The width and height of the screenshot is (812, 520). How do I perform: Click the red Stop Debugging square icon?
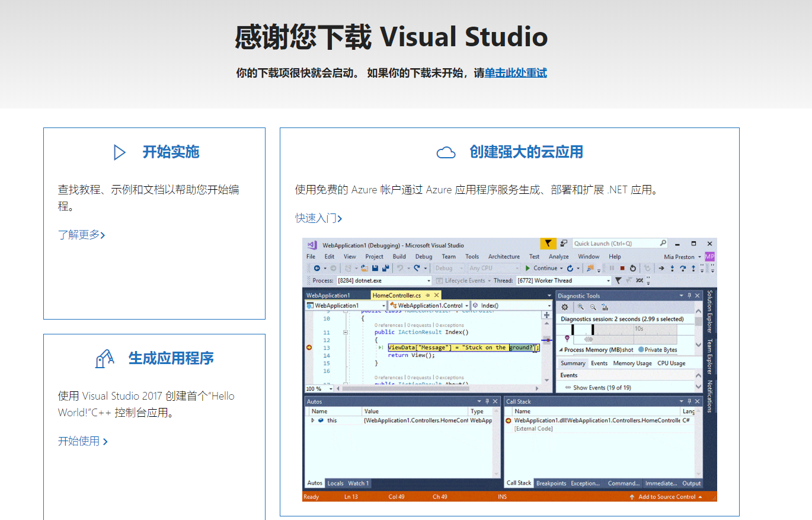(622, 268)
